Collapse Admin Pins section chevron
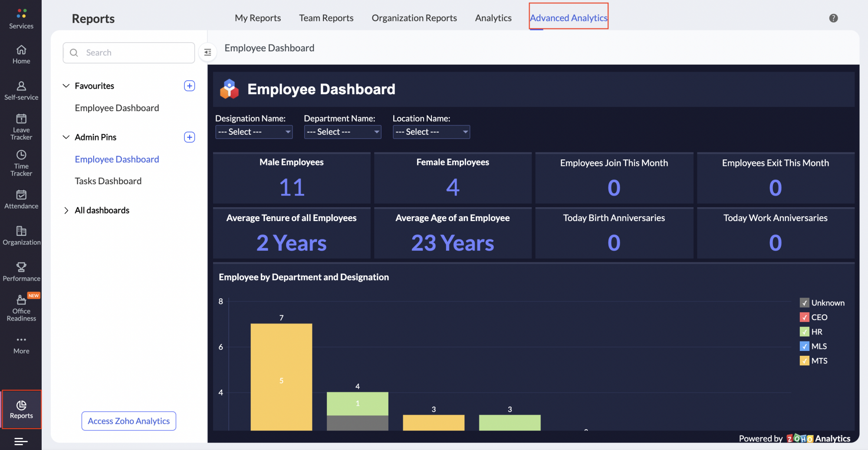The height and width of the screenshot is (450, 868). click(66, 137)
